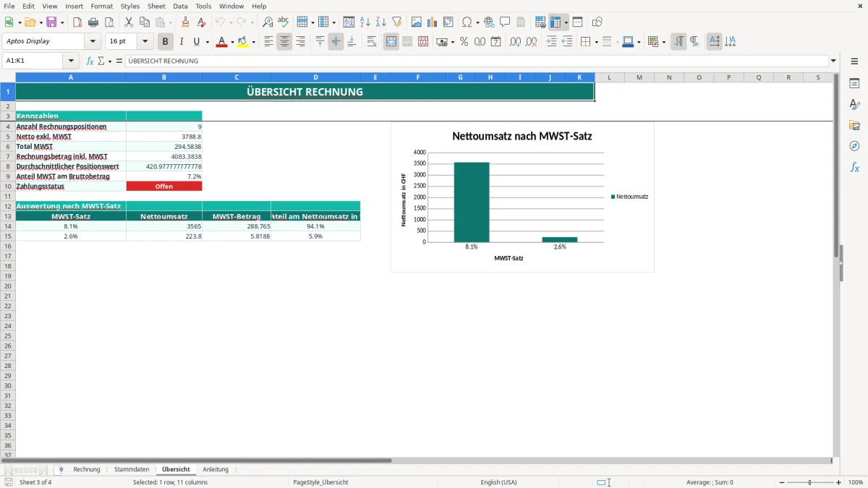Image resolution: width=868 pixels, height=488 pixels.
Task: Click the font color red swatch
Action: click(222, 42)
